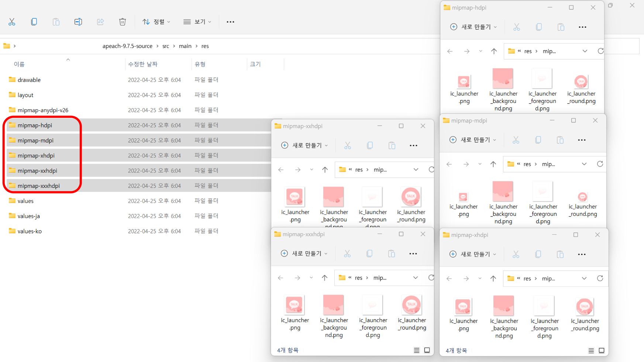
Task: Click the Share icon on the main toolbar
Action: coord(100,22)
